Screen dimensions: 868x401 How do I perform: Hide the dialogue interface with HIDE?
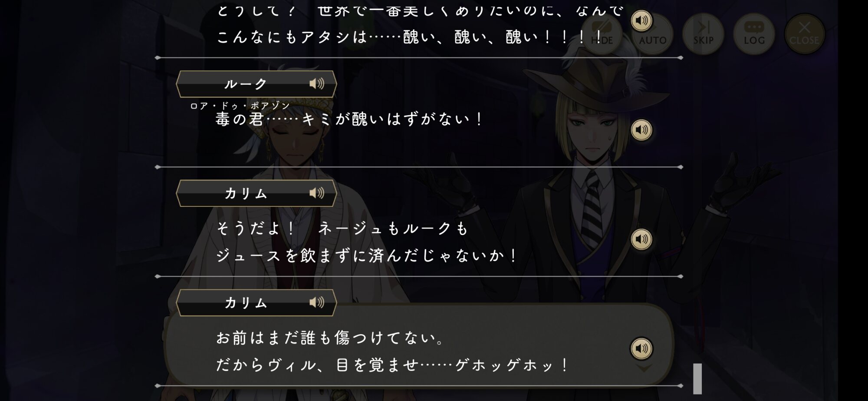click(x=602, y=34)
